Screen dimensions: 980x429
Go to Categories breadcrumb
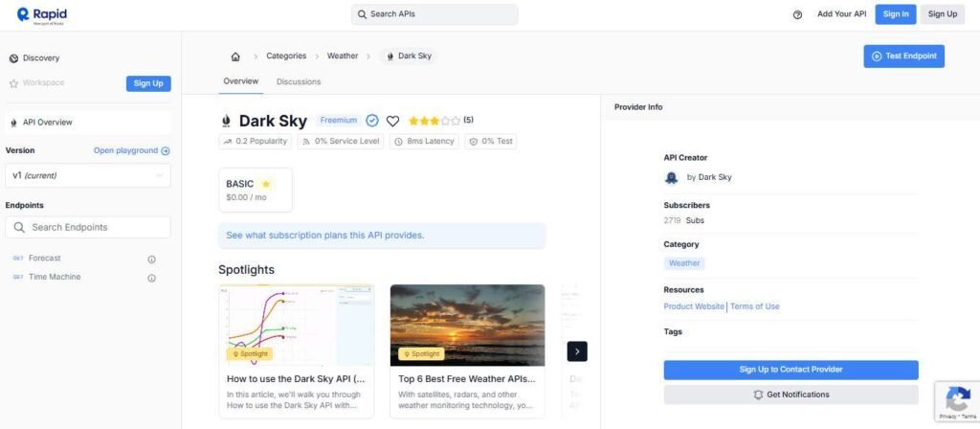[286, 56]
